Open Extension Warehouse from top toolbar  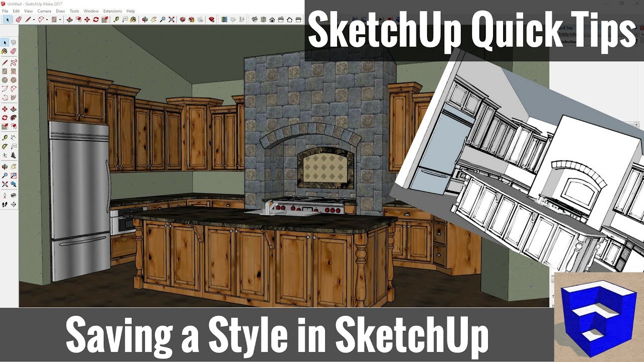click(x=191, y=20)
